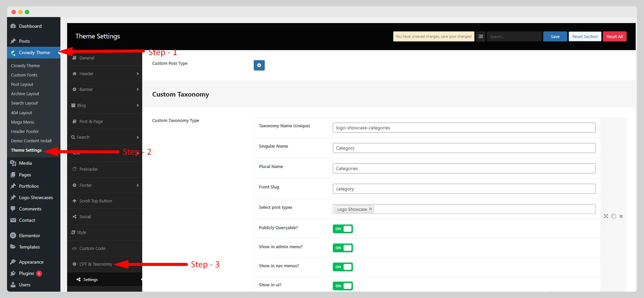Open Theme Settings submenu link
The width and height of the screenshot is (644, 298).
tap(26, 150)
